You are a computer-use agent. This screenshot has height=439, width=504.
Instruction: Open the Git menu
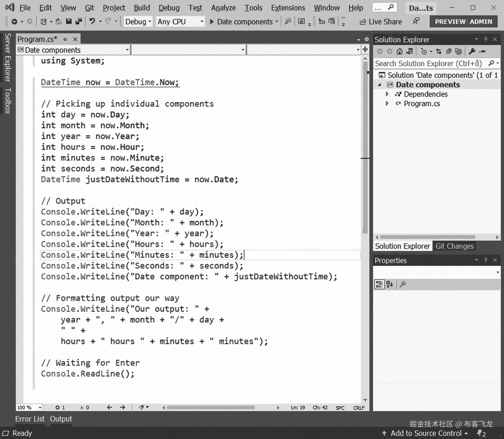89,8
